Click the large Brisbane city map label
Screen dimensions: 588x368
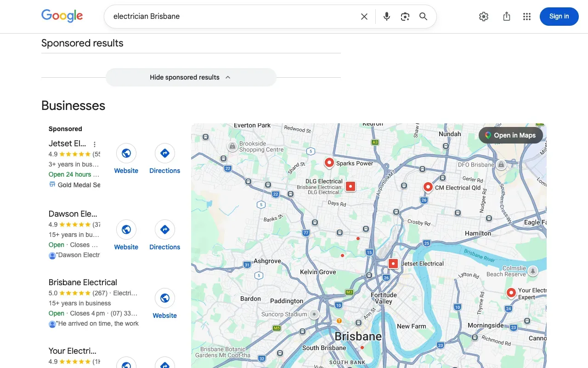[x=358, y=336]
